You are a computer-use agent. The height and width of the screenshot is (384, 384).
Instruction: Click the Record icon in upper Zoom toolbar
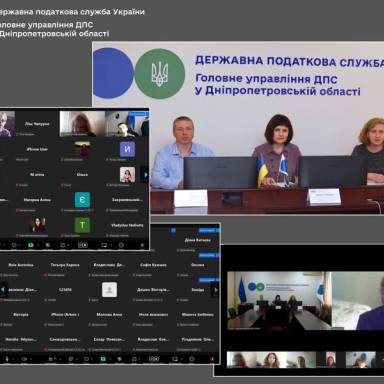click(x=83, y=245)
